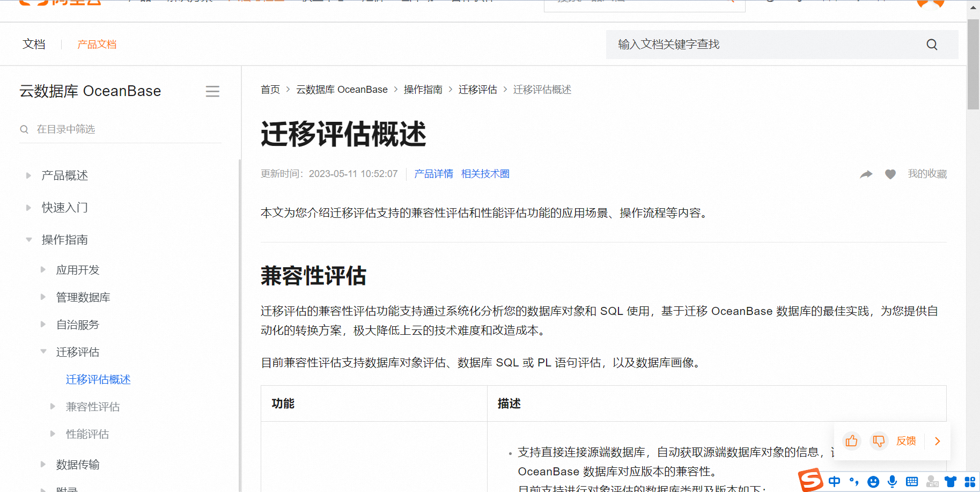This screenshot has width=980, height=492.
Task: Collapse the 迁移评估 tree arrow
Action: click(43, 352)
